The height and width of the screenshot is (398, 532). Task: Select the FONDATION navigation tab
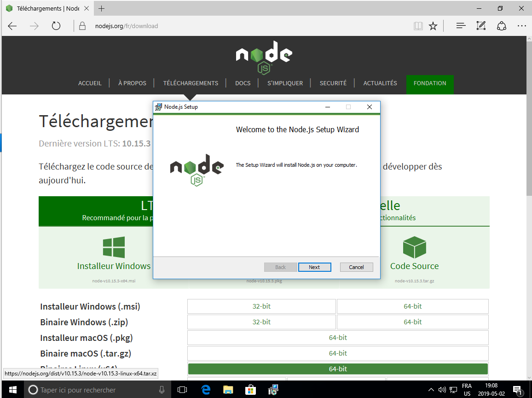[x=429, y=83]
